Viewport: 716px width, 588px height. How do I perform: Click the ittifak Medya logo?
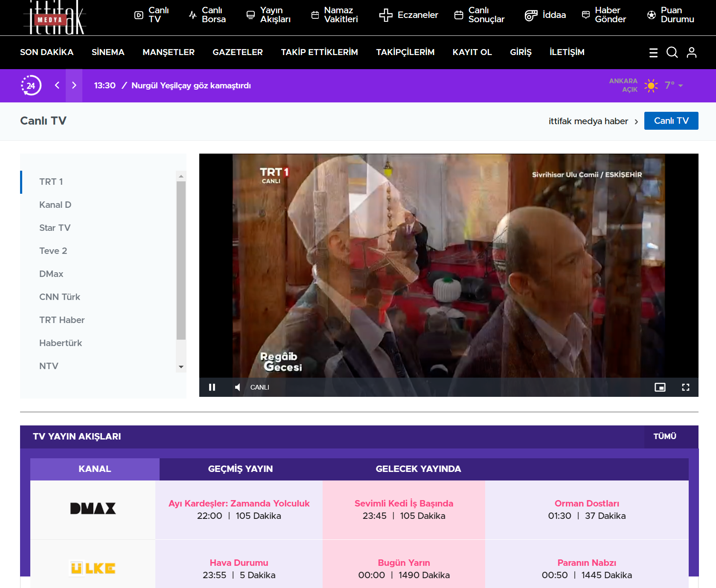point(55,17)
